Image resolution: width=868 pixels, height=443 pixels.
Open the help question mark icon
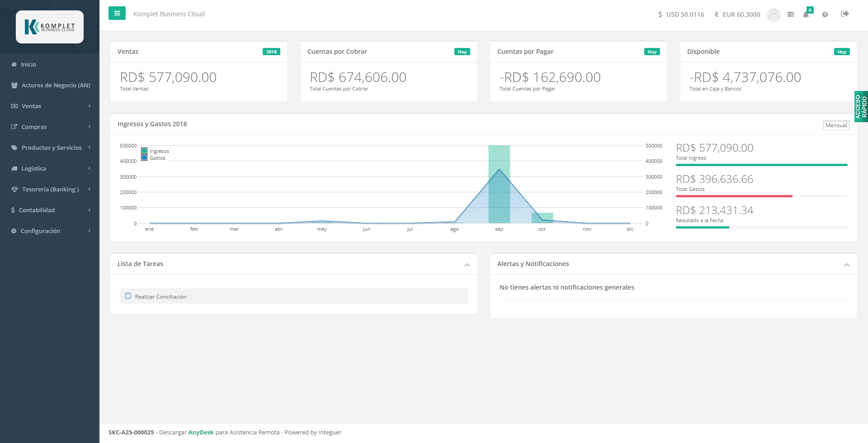[825, 14]
